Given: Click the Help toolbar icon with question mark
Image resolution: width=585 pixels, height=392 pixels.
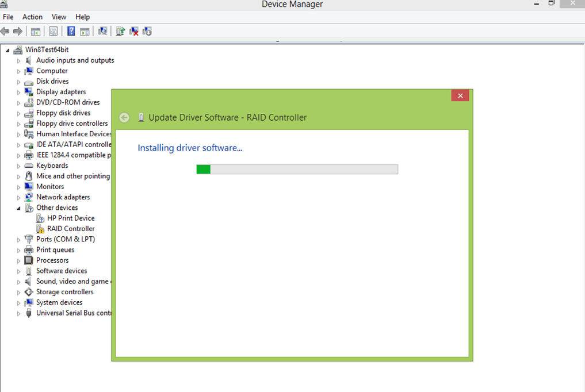Looking at the screenshot, I should [71, 31].
